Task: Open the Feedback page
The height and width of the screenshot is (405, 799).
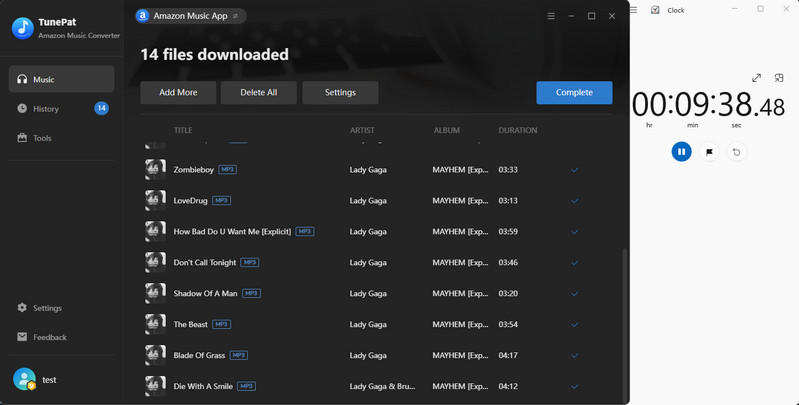Action: pyautogui.click(x=42, y=337)
